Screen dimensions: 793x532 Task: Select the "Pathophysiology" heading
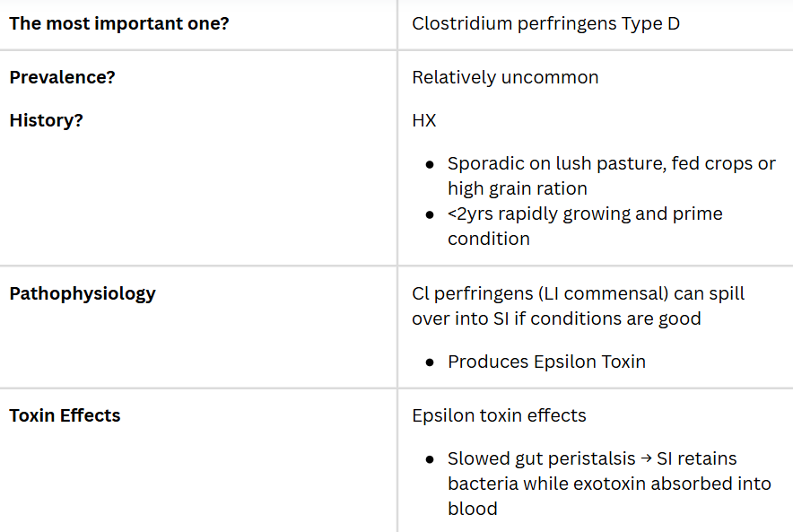click(83, 293)
